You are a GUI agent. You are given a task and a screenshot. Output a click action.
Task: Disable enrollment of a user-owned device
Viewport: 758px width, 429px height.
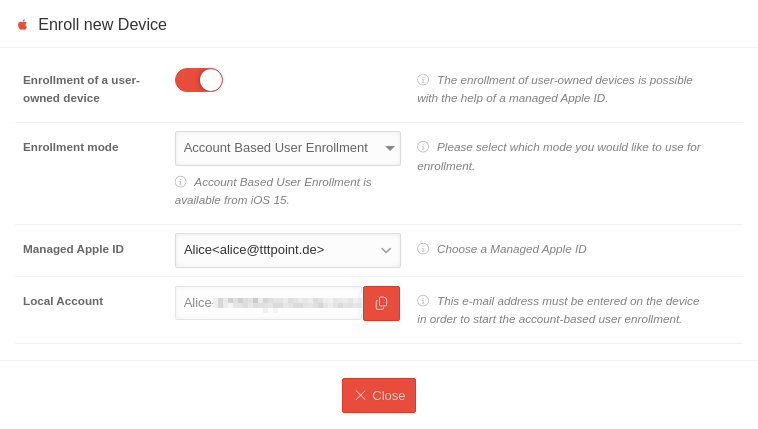(x=199, y=80)
